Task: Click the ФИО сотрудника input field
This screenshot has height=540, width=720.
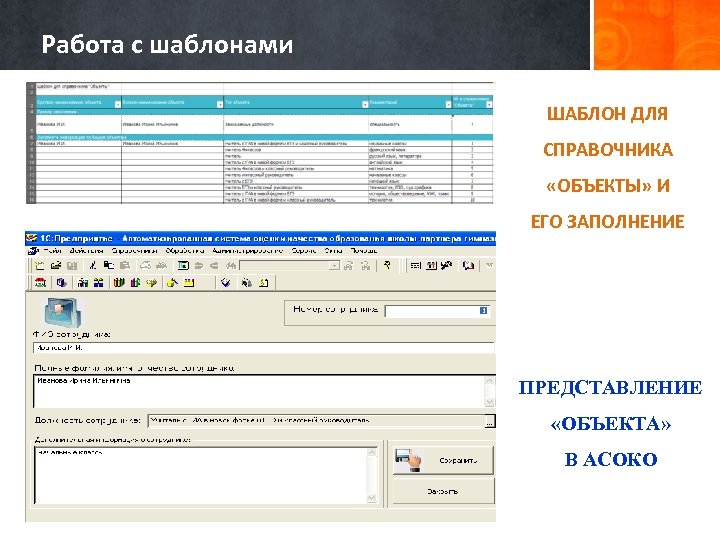Action: [x=264, y=348]
